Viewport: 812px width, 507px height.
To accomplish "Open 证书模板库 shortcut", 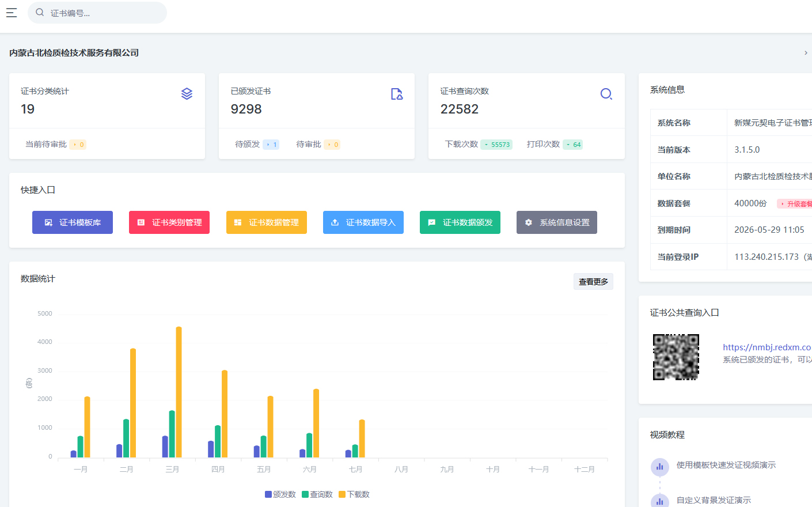I will pyautogui.click(x=73, y=222).
